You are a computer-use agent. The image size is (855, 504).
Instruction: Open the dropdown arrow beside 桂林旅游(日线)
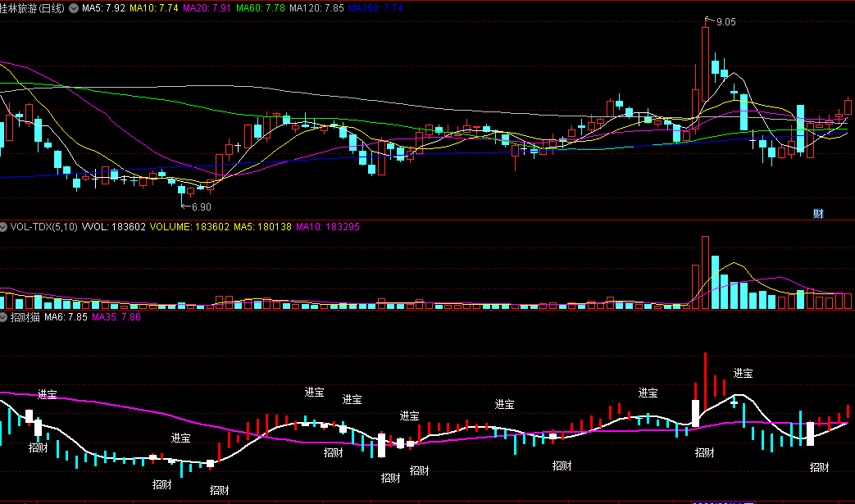(74, 8)
